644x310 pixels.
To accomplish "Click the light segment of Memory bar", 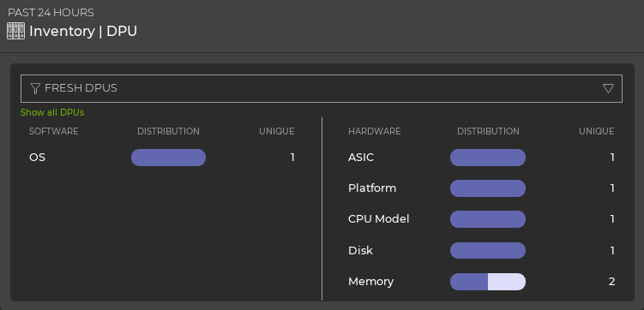I will (x=507, y=282).
